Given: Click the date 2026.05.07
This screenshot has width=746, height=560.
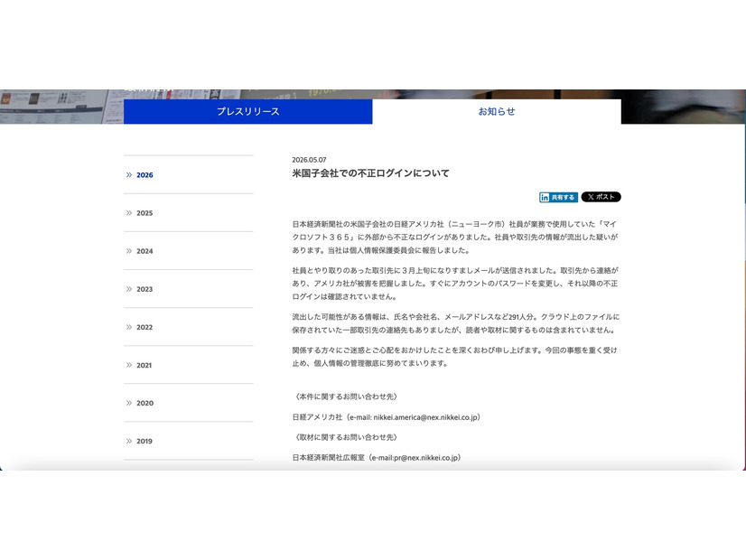Looking at the screenshot, I should tap(309, 160).
